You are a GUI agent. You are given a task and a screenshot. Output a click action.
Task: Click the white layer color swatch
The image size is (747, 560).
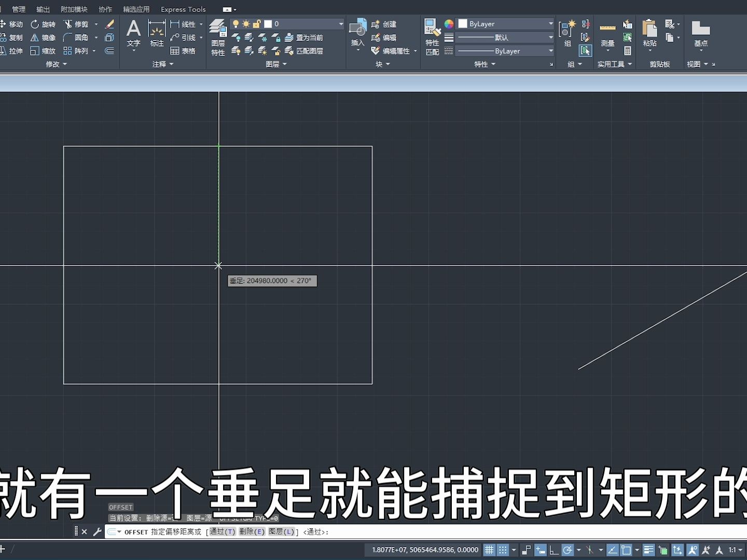(267, 23)
